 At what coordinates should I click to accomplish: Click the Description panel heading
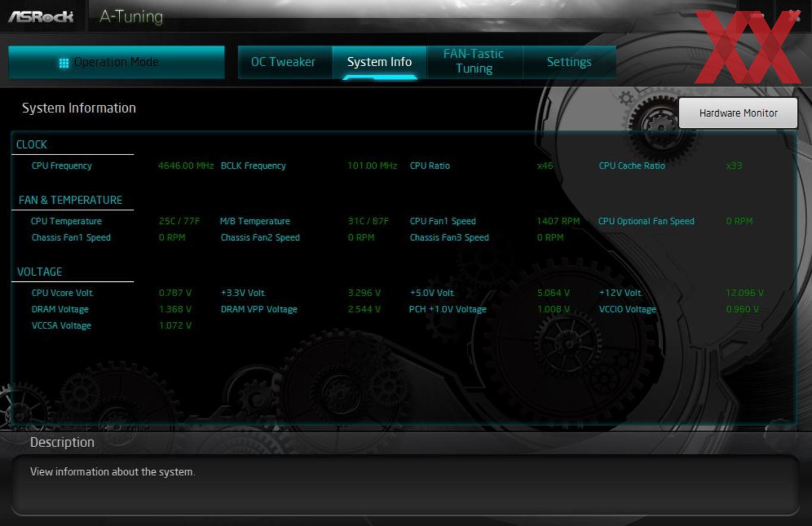(x=62, y=442)
